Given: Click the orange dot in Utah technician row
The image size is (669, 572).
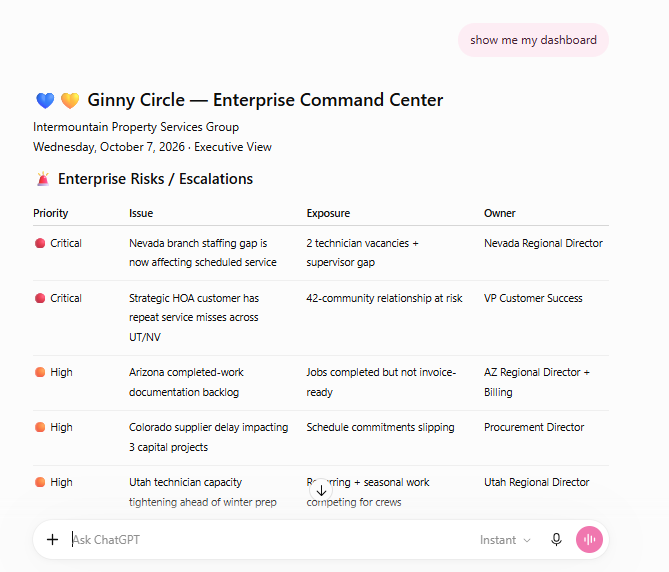Looking at the screenshot, I should click(x=40, y=482).
